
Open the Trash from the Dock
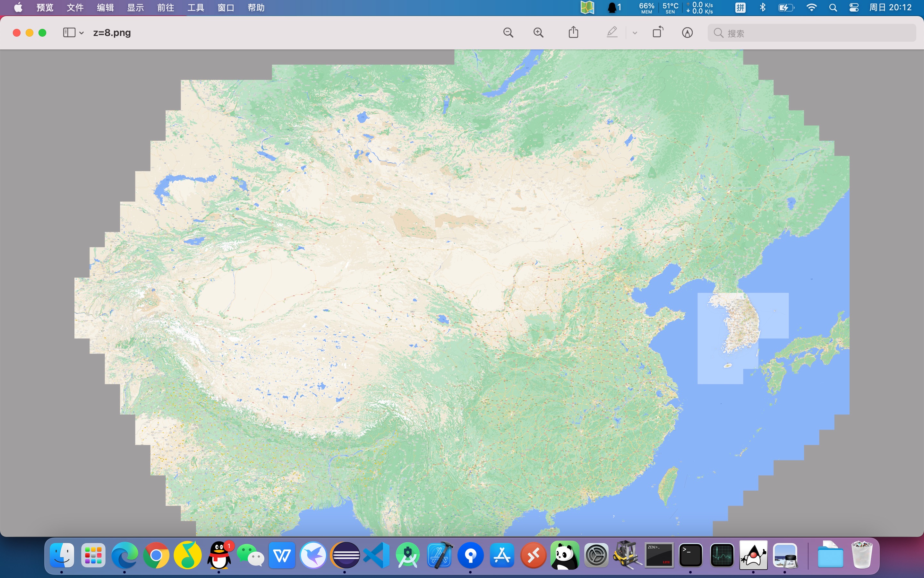click(862, 555)
